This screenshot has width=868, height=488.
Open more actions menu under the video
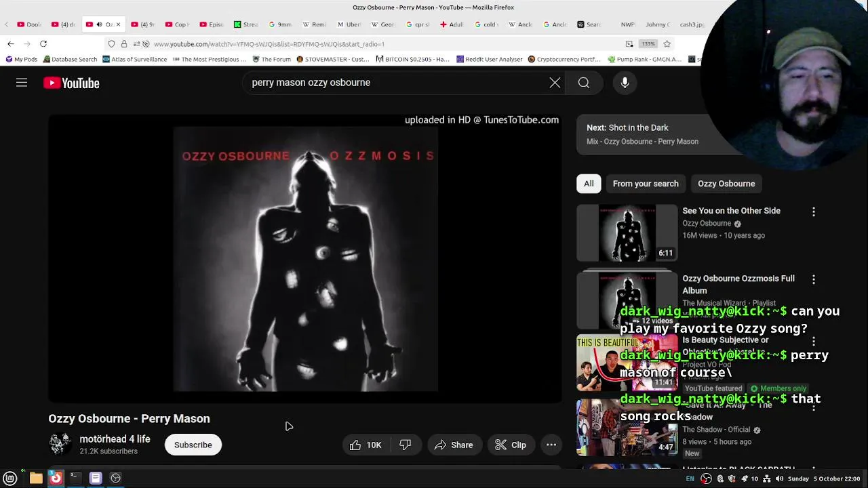tap(551, 445)
